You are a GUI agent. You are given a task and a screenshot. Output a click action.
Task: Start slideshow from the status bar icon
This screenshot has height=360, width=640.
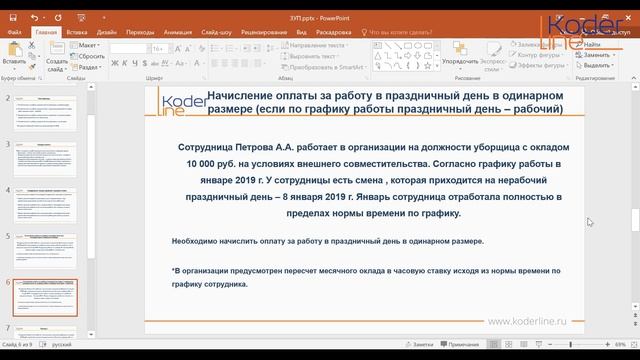tap(539, 344)
